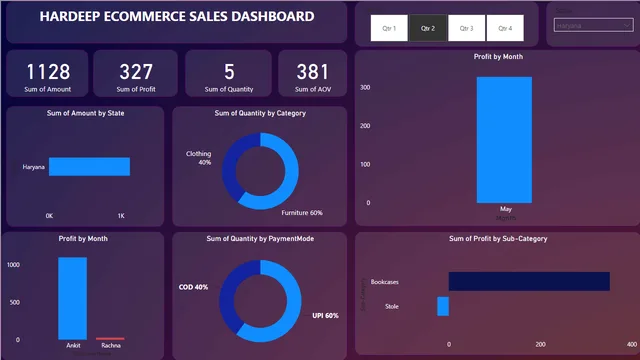Select the Qtr 1 slicer button
Image resolution: width=640 pixels, height=360 pixels.
pyautogui.click(x=389, y=28)
